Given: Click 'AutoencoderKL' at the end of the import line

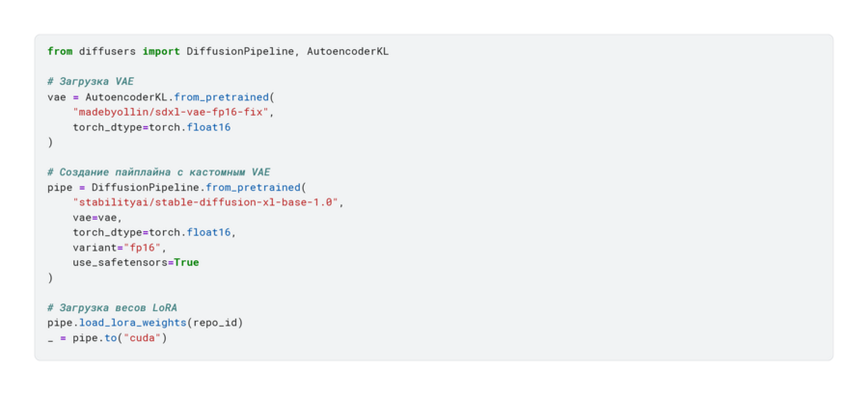Looking at the screenshot, I should click(x=347, y=51).
